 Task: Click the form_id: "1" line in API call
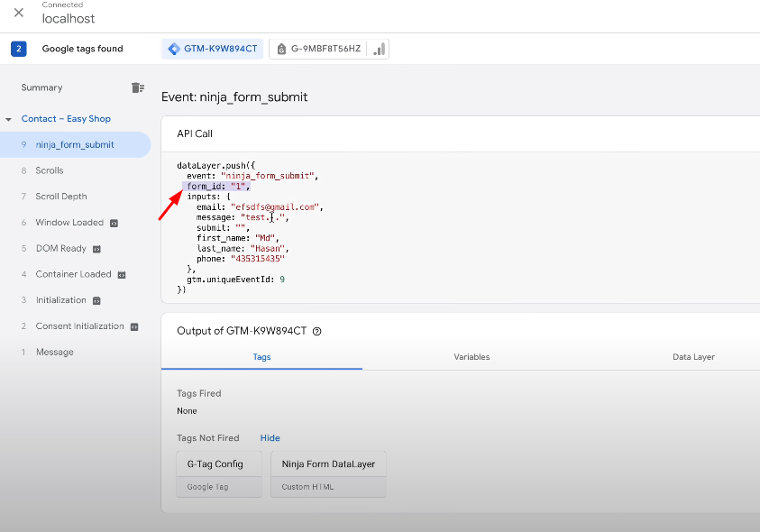click(217, 187)
